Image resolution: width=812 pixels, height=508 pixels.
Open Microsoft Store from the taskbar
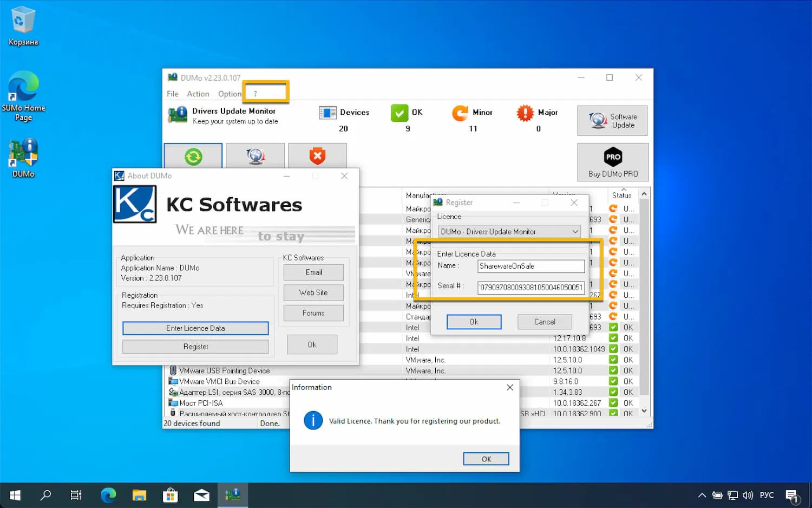[171, 495]
